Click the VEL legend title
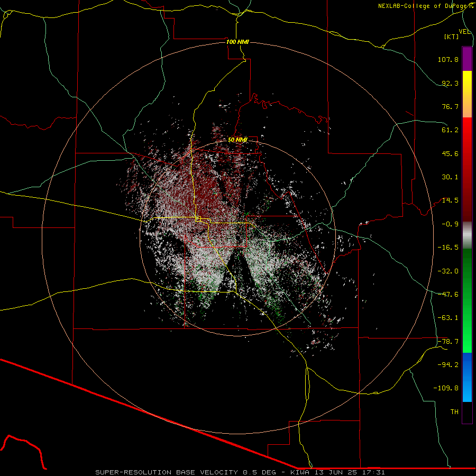Screen dimensions: 476x476 coord(464,32)
